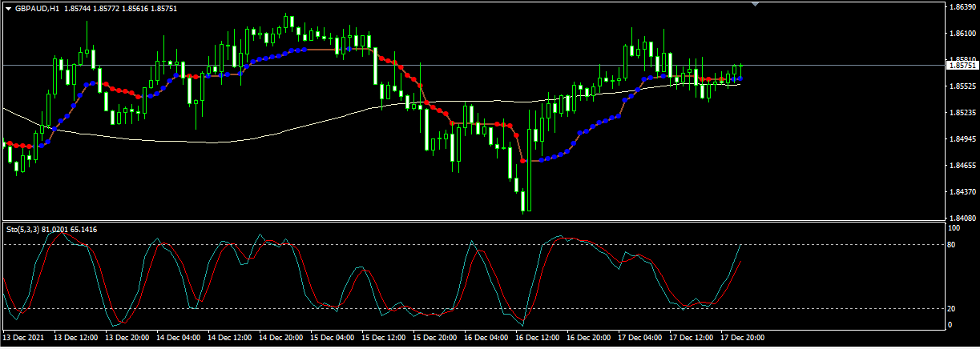Click the stochastic 100 level label
Image resolution: width=980 pixels, height=349 pixels.
(x=954, y=228)
